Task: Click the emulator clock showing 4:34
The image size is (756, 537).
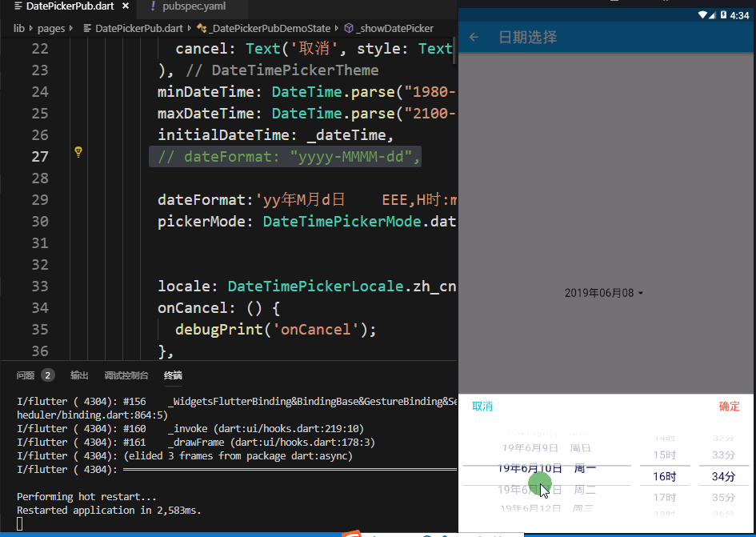Action: point(740,15)
